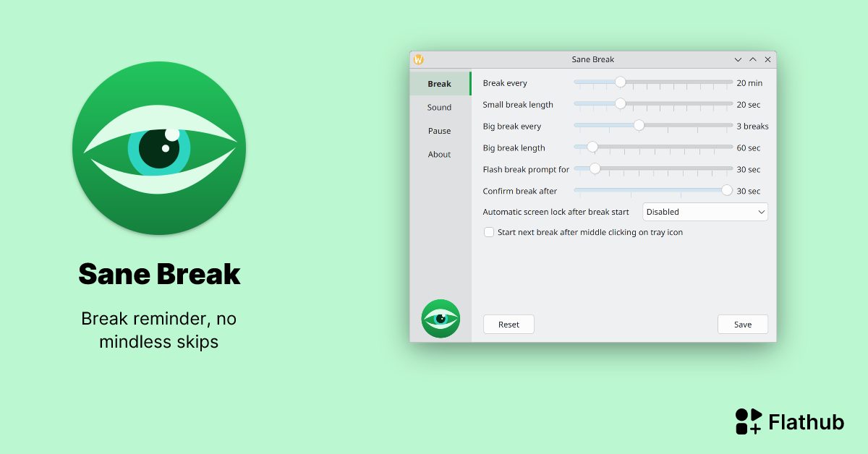The image size is (868, 454).
Task: Click the Confirm break after slider handle
Action: [x=726, y=190]
